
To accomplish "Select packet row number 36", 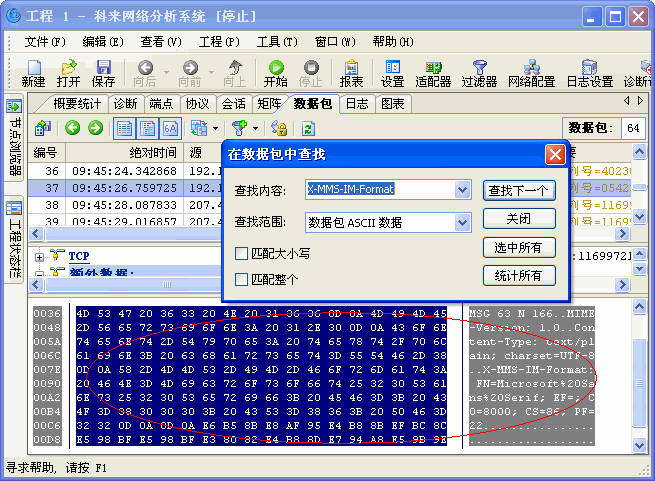I will (125, 171).
